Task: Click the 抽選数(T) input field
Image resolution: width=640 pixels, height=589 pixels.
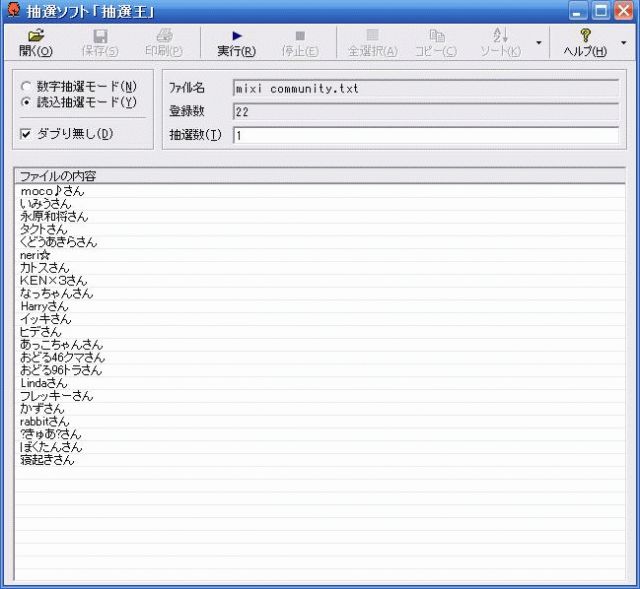Action: point(426,135)
